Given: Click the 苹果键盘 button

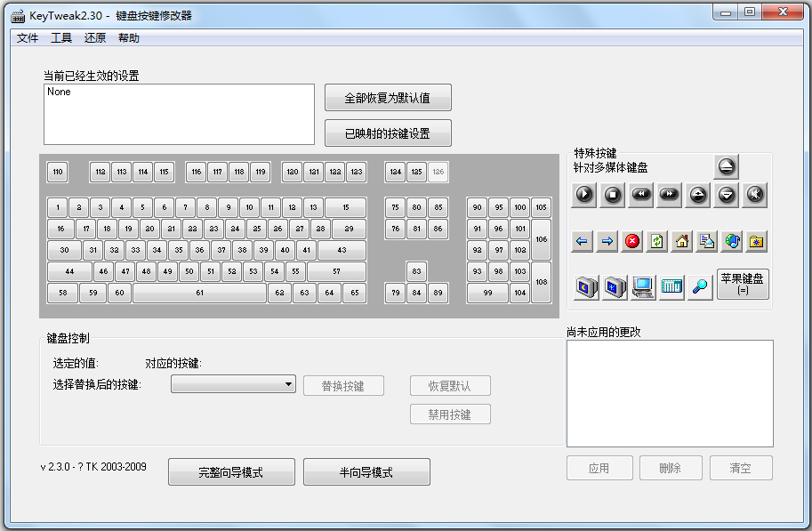Looking at the screenshot, I should [x=743, y=284].
